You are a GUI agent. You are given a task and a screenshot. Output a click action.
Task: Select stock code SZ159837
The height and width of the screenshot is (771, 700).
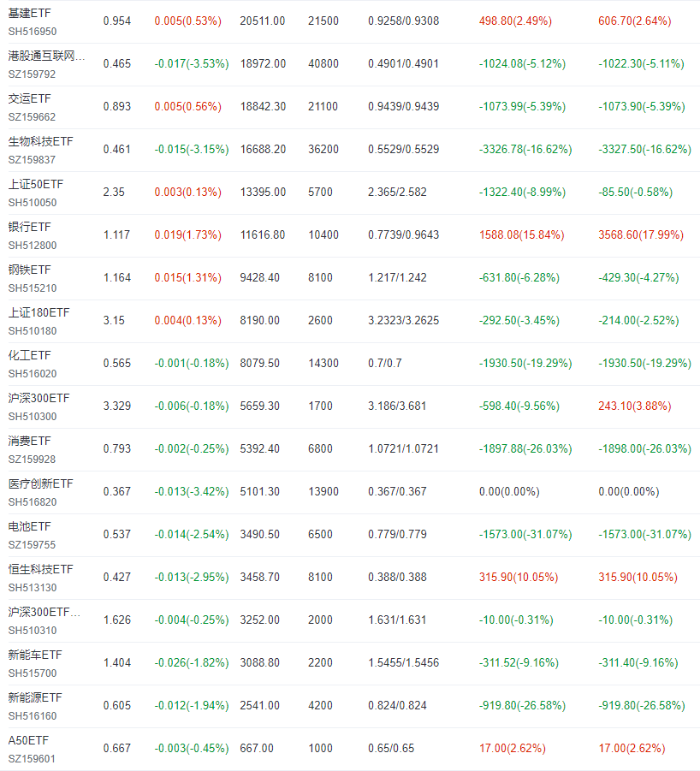(32, 160)
